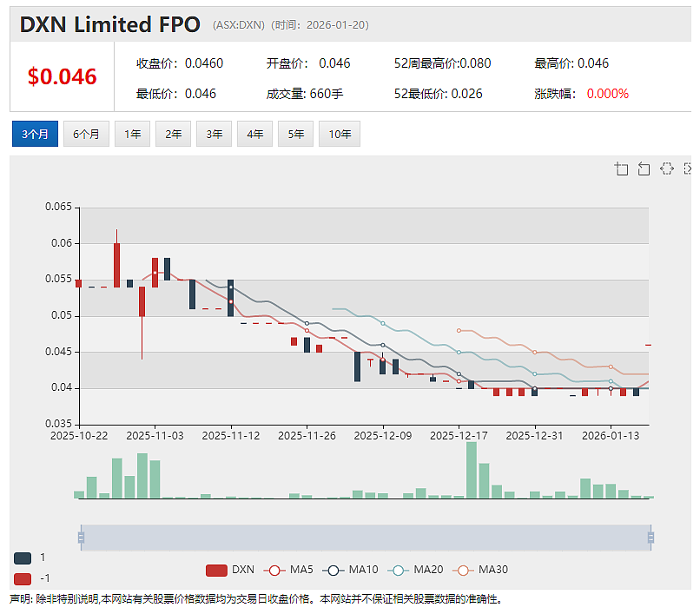The image size is (700, 614).
Task: Toggle MA20 legend entry
Action: pyautogui.click(x=416, y=570)
